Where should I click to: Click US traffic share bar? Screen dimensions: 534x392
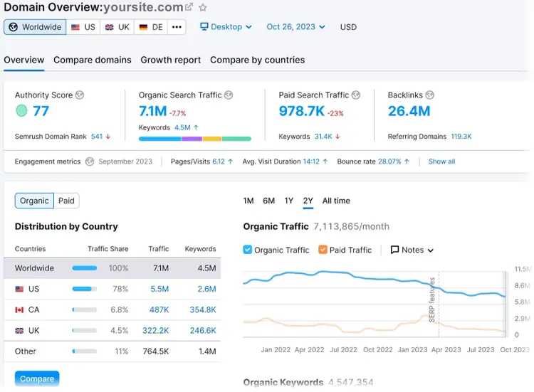[85, 289]
